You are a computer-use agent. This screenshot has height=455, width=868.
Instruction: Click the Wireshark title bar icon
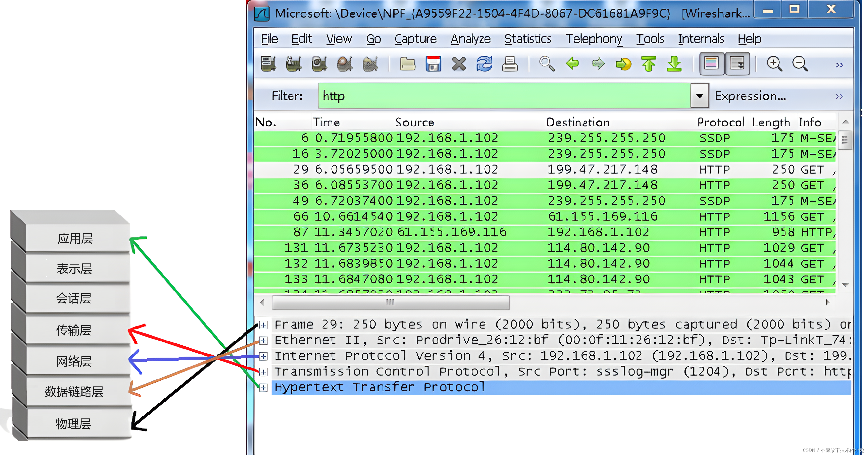[x=261, y=14]
